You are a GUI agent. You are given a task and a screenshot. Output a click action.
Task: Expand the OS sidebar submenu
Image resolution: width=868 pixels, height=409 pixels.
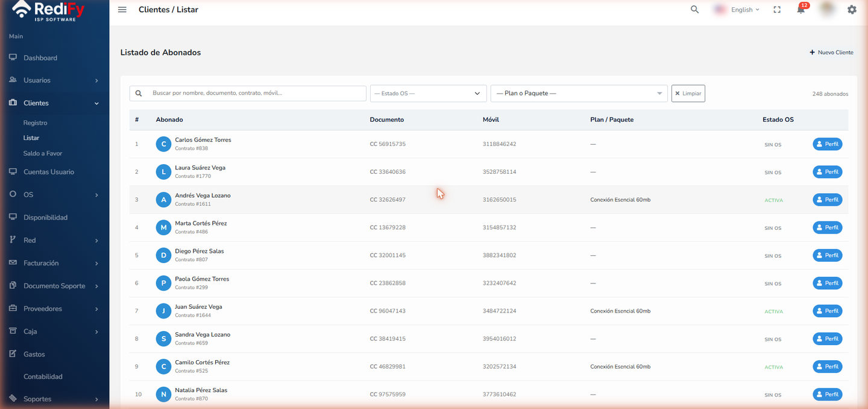pos(96,195)
